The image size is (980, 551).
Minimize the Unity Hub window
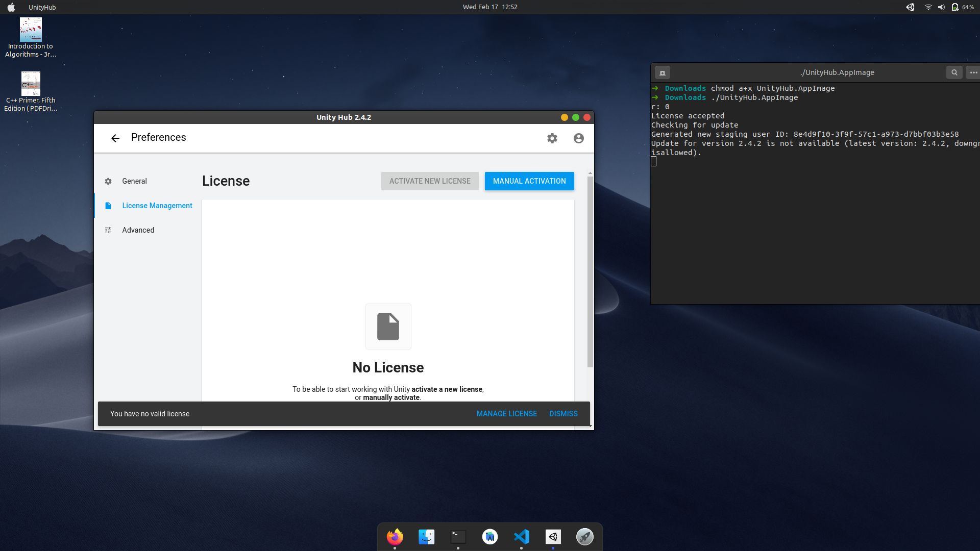[565, 117]
